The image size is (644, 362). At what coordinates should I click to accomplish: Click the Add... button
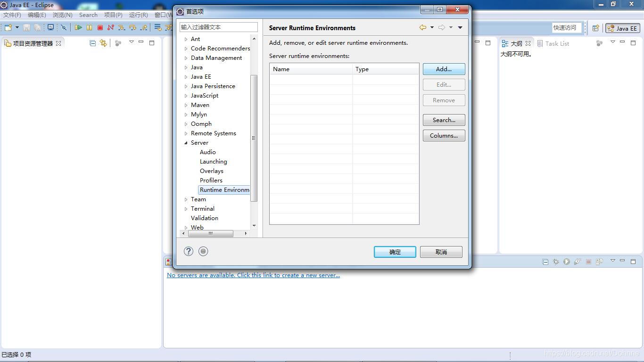tap(444, 69)
